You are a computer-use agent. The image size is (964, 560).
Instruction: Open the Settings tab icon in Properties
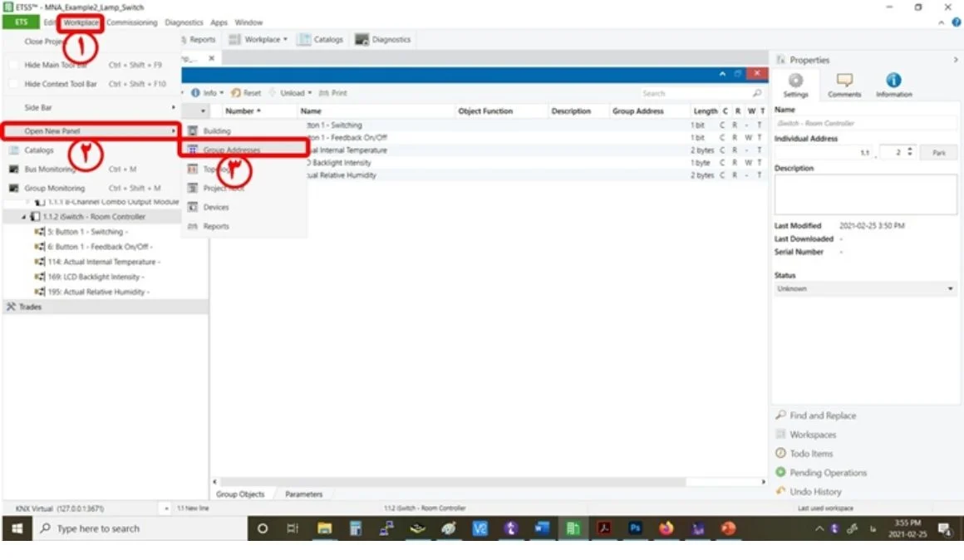point(795,81)
